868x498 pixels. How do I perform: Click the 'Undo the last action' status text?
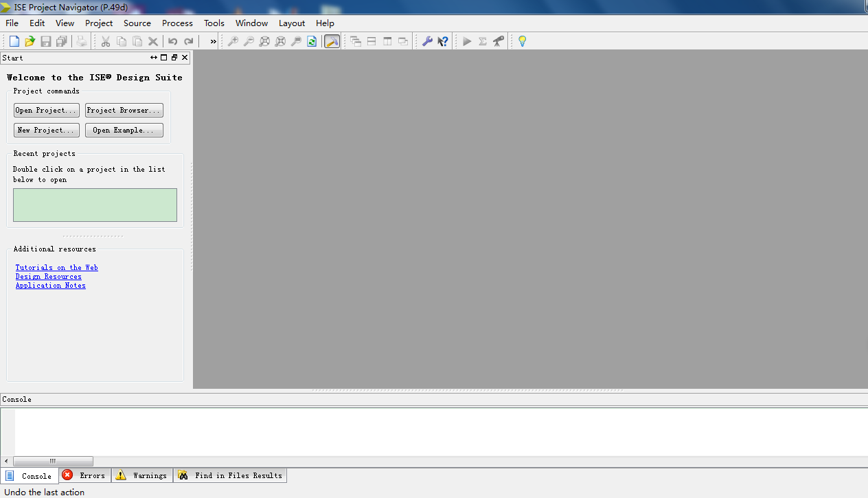(45, 492)
